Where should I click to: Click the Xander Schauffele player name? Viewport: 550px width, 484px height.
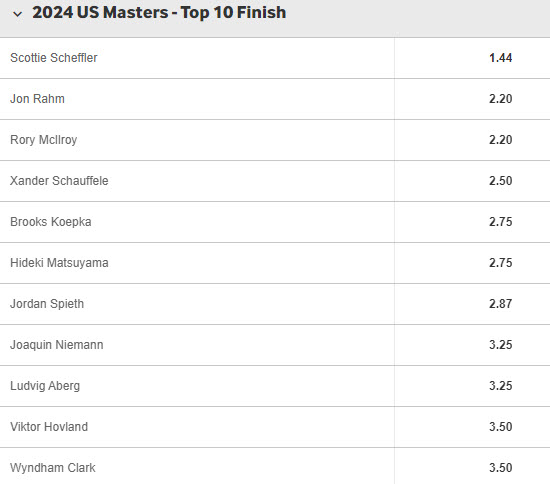(59, 181)
